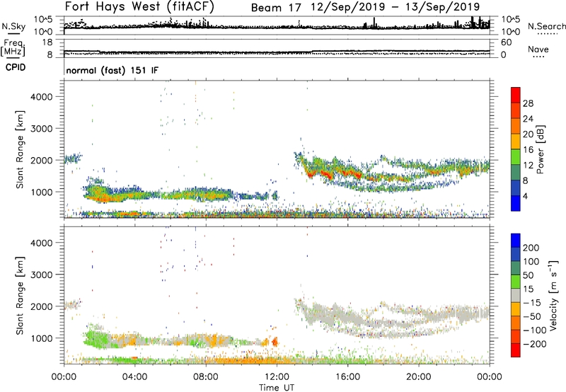566x392 pixels.
Task: Click the velocity range-time plot area
Action: tap(277, 295)
